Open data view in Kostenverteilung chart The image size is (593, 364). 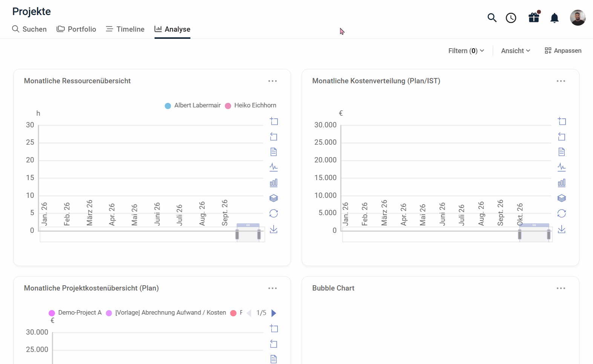click(562, 152)
